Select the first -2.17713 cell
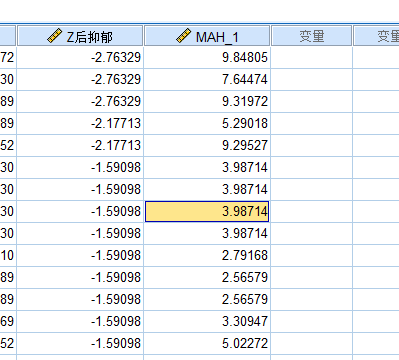The image size is (399, 360). pos(80,124)
